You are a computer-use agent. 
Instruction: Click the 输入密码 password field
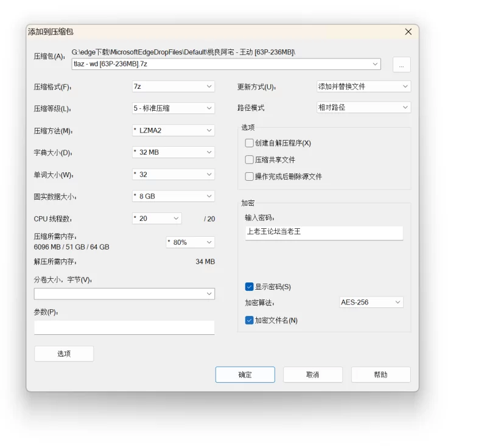point(324,232)
